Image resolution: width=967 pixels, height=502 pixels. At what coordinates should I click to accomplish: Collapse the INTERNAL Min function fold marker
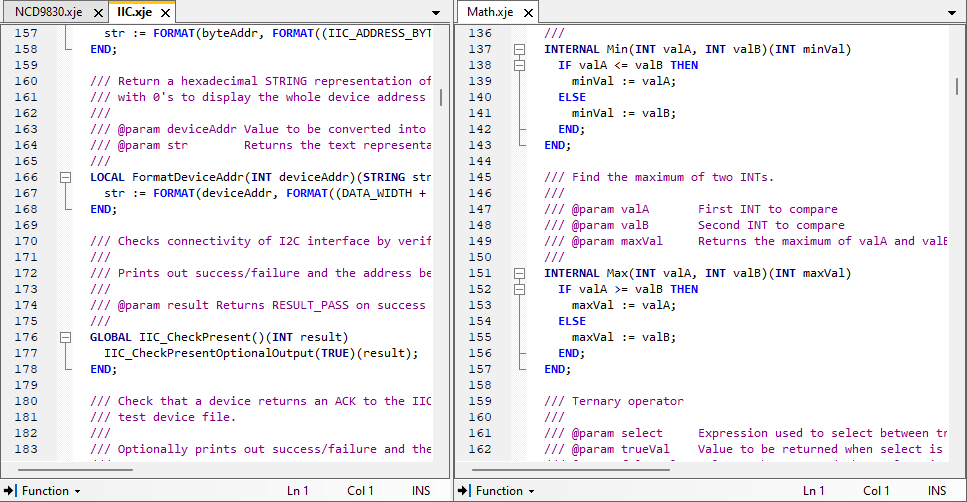519,49
